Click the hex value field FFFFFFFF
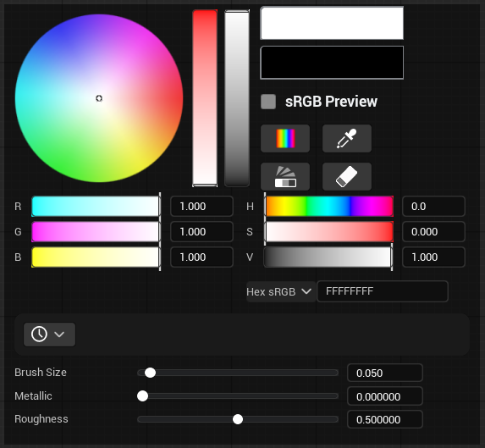Viewport: 485px width, 448px height. click(383, 291)
